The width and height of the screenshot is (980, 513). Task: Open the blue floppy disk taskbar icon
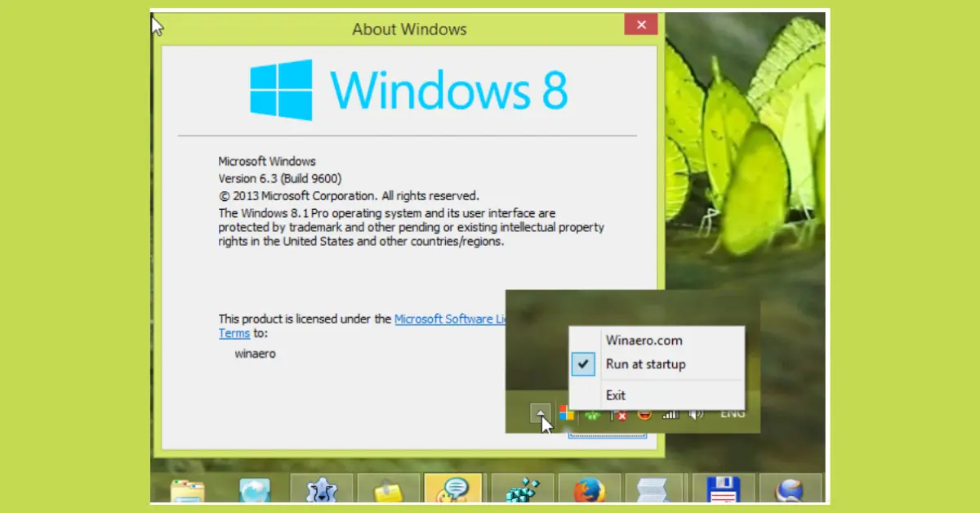723,488
